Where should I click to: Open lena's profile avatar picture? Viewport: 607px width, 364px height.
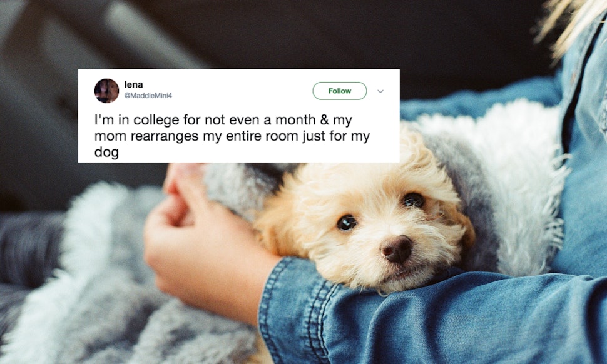click(x=106, y=91)
